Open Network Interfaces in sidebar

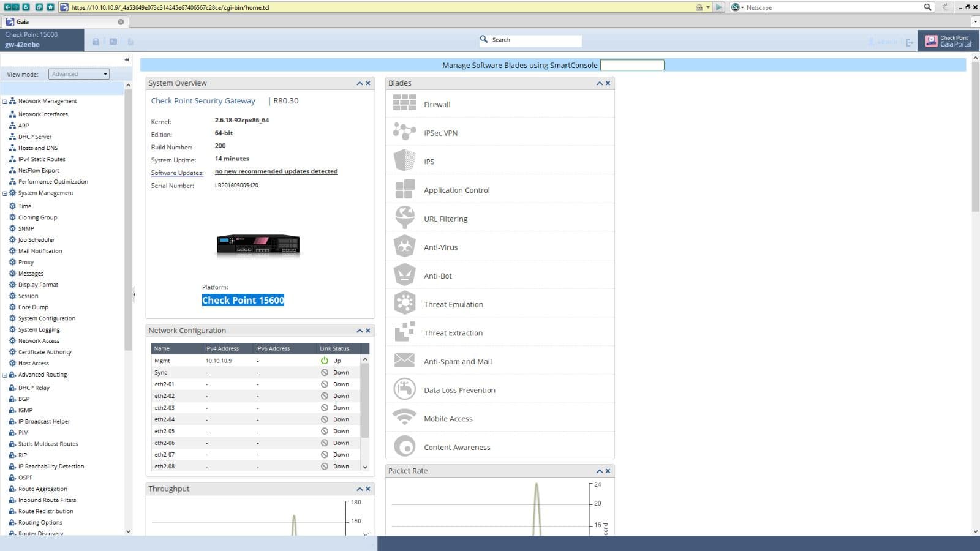click(43, 114)
